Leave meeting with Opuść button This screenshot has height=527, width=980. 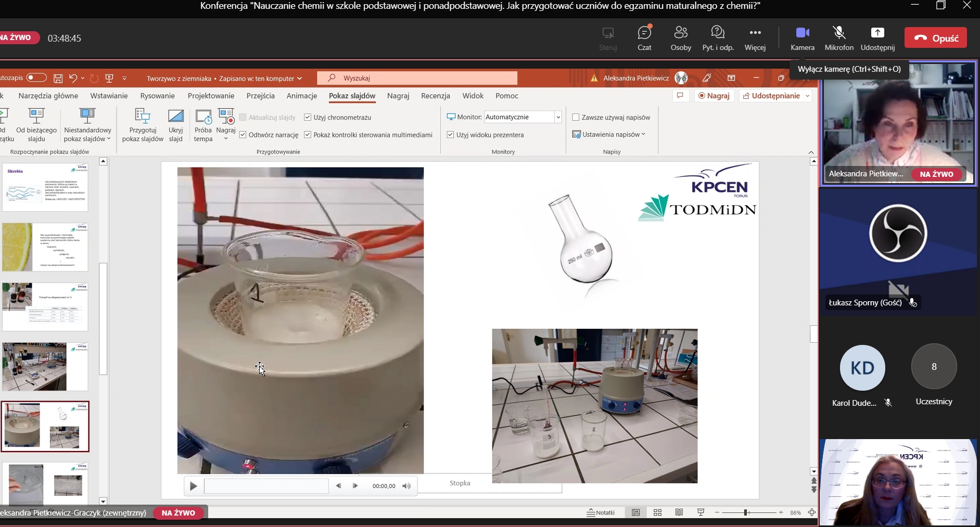(936, 38)
